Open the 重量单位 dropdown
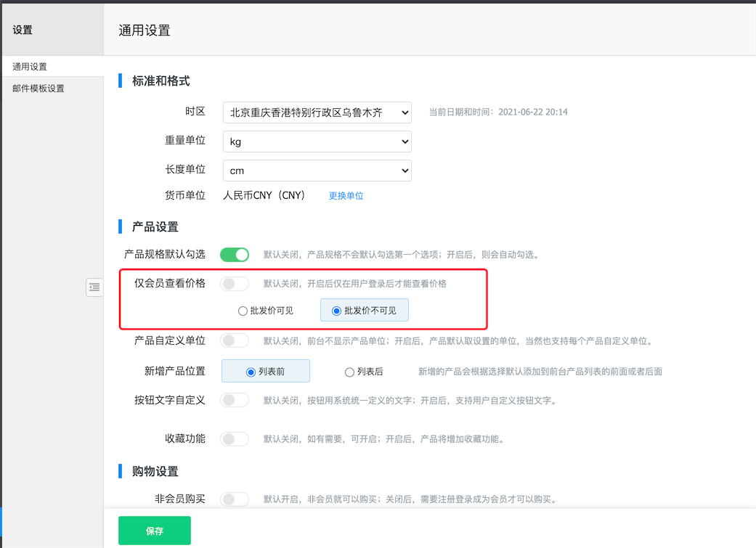Image resolution: width=756 pixels, height=548 pixels. 317,141
